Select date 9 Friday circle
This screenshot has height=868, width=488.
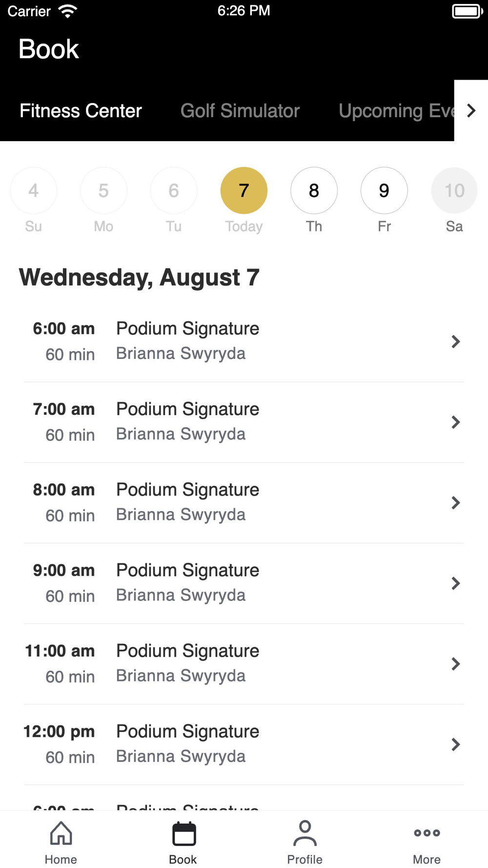(x=384, y=191)
